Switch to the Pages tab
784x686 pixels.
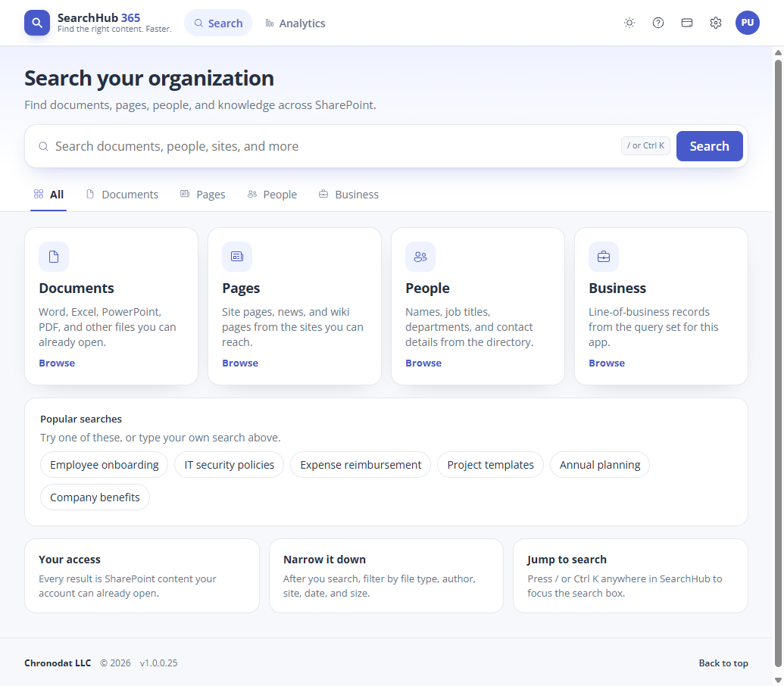tap(203, 195)
